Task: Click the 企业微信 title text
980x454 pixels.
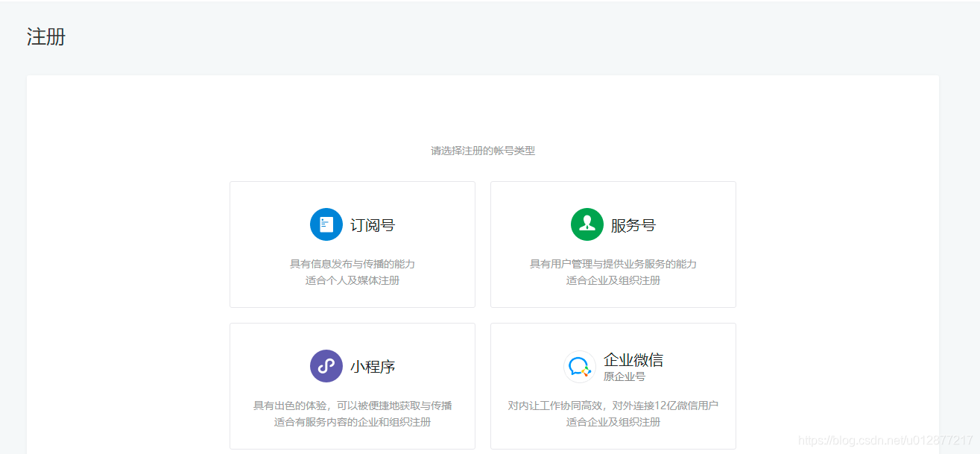Action: click(634, 359)
